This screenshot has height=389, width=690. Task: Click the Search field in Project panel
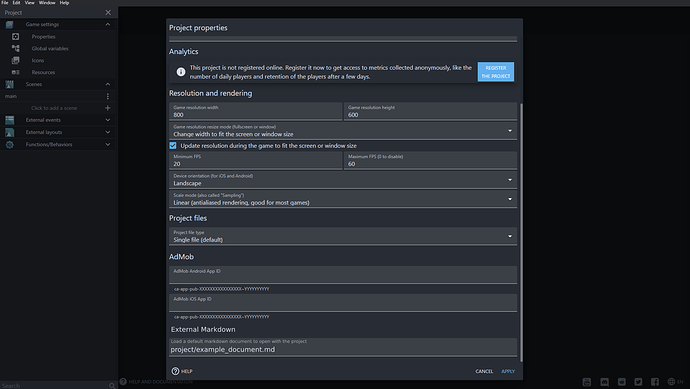55,385
